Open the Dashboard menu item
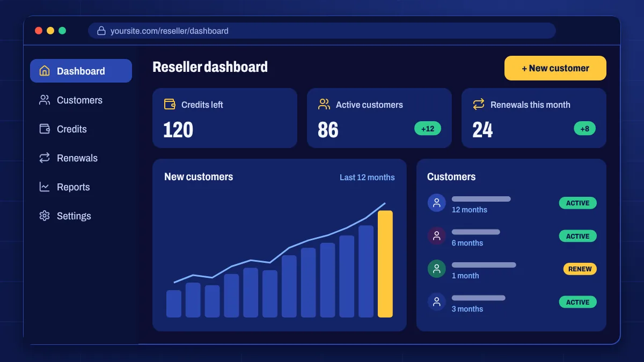 coord(81,71)
